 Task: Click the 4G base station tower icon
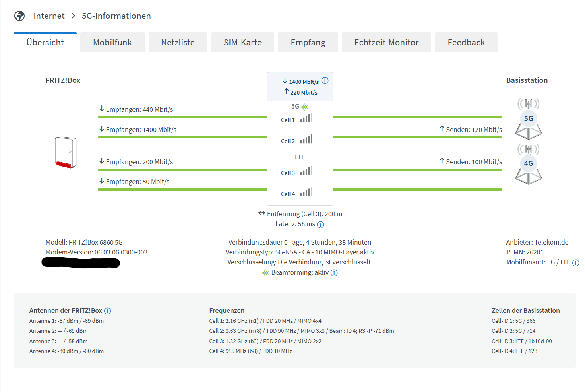[x=528, y=163]
